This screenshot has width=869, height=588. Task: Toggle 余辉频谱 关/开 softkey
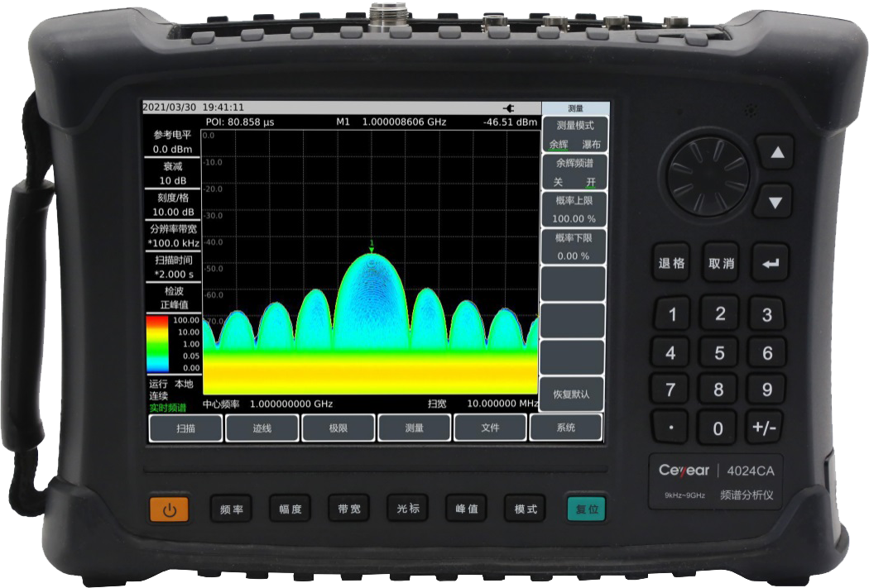(573, 172)
